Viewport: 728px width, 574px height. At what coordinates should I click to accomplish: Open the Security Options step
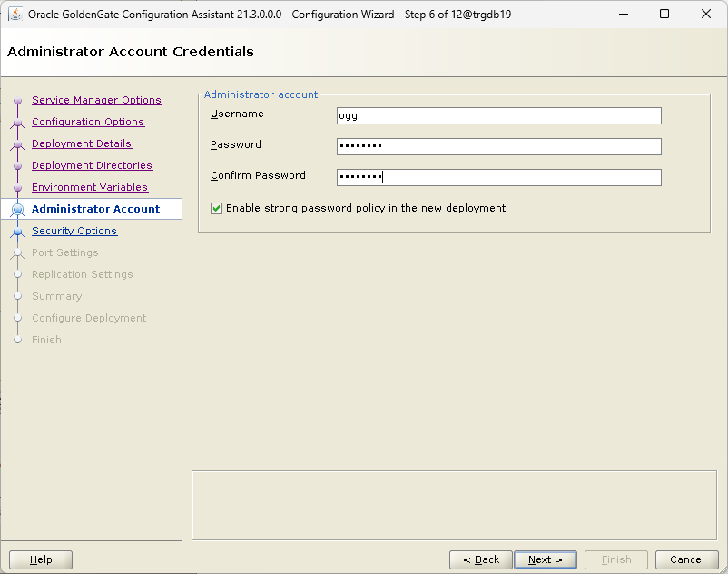tap(74, 231)
